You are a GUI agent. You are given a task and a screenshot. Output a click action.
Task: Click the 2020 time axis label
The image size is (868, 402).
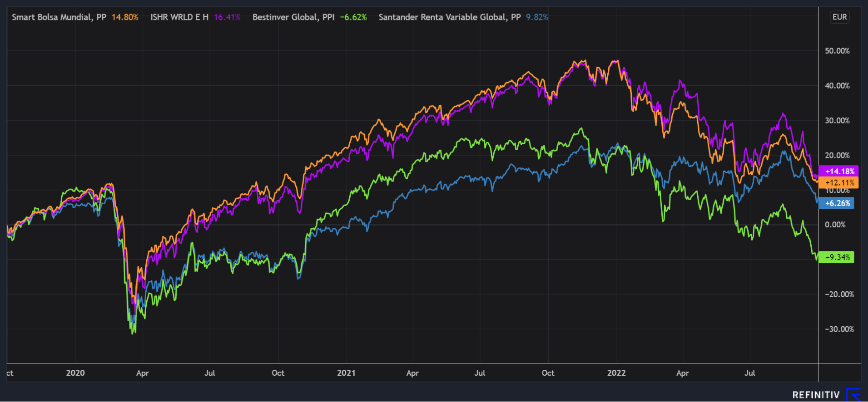75,373
